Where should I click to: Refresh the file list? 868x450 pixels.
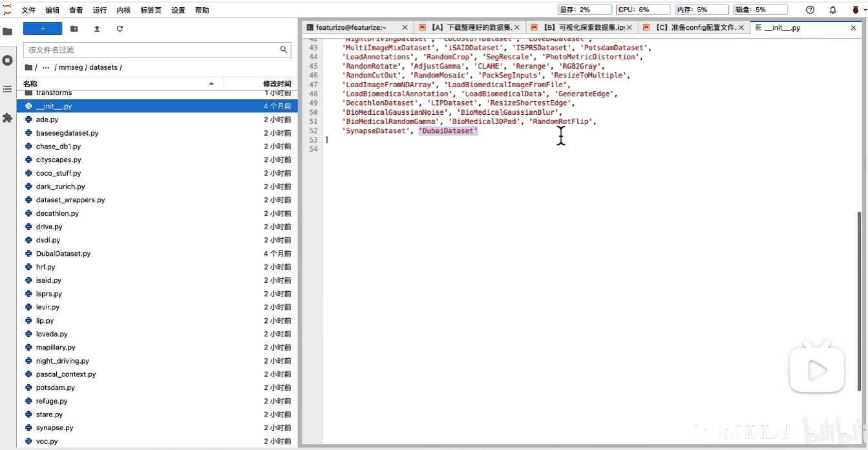pos(120,29)
